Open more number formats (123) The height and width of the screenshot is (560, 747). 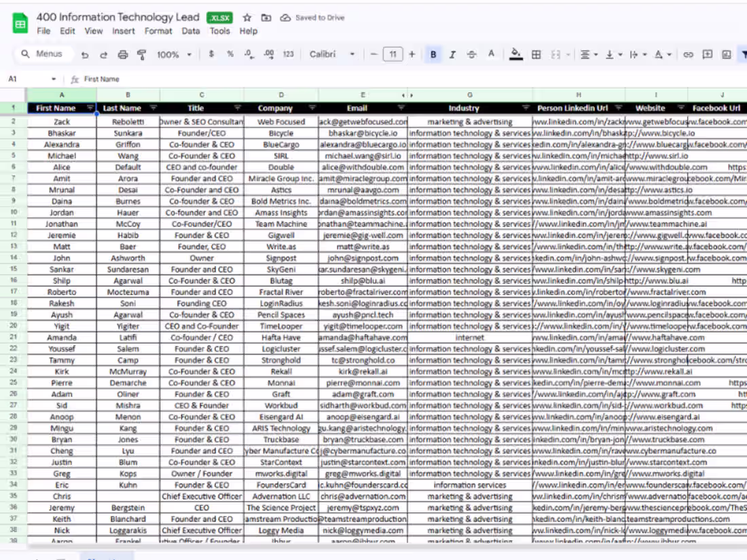tap(288, 54)
